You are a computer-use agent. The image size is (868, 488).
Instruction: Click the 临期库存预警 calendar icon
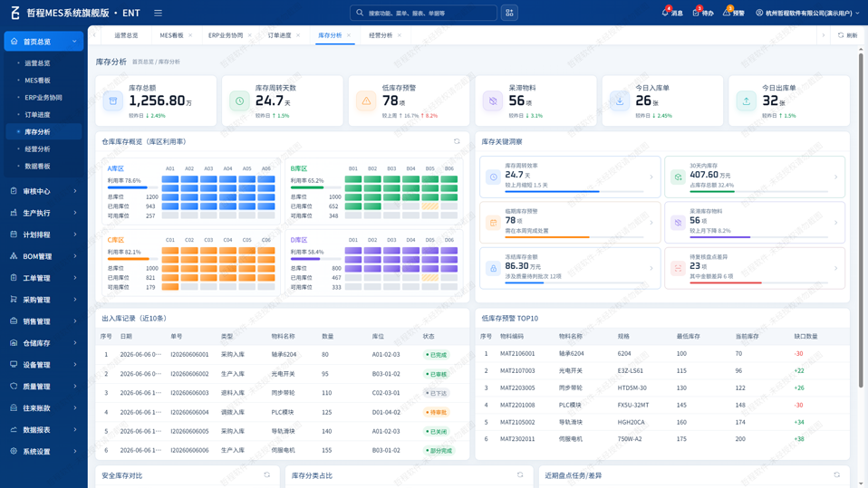coord(493,223)
